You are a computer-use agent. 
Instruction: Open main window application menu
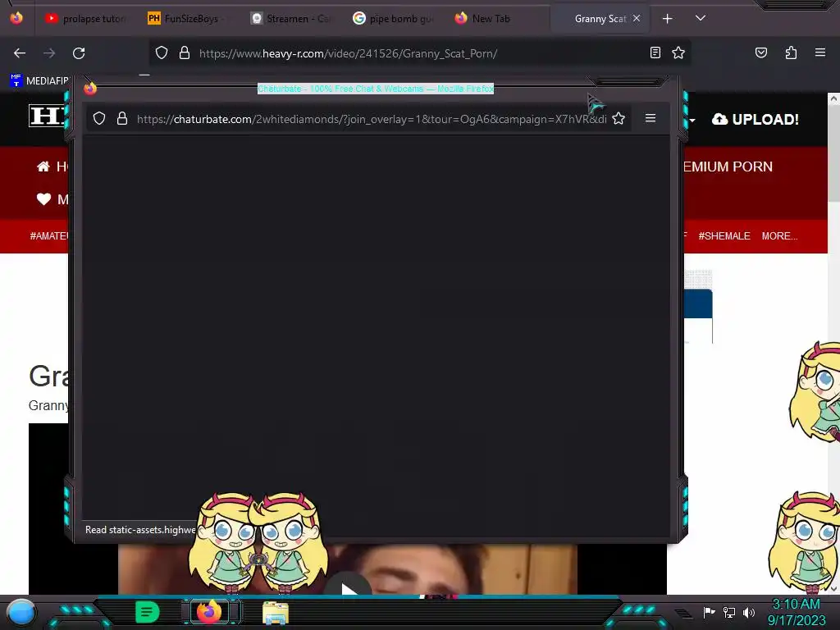click(x=820, y=52)
